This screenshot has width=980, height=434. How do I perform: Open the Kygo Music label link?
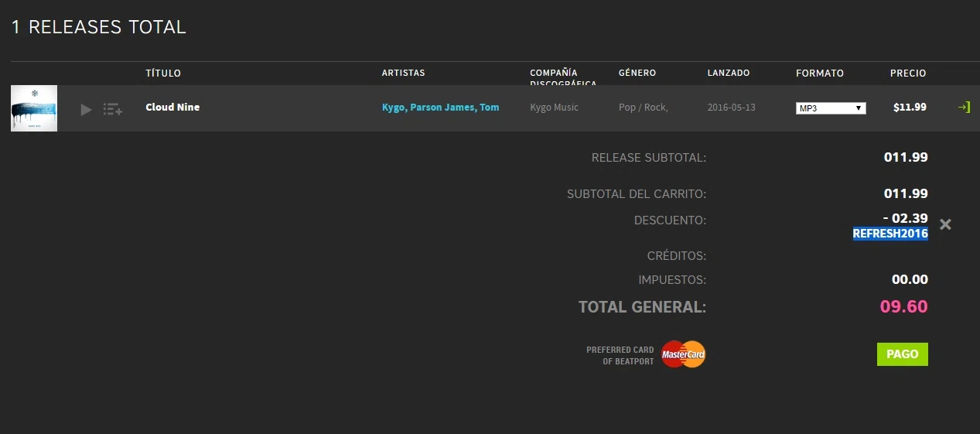(555, 108)
